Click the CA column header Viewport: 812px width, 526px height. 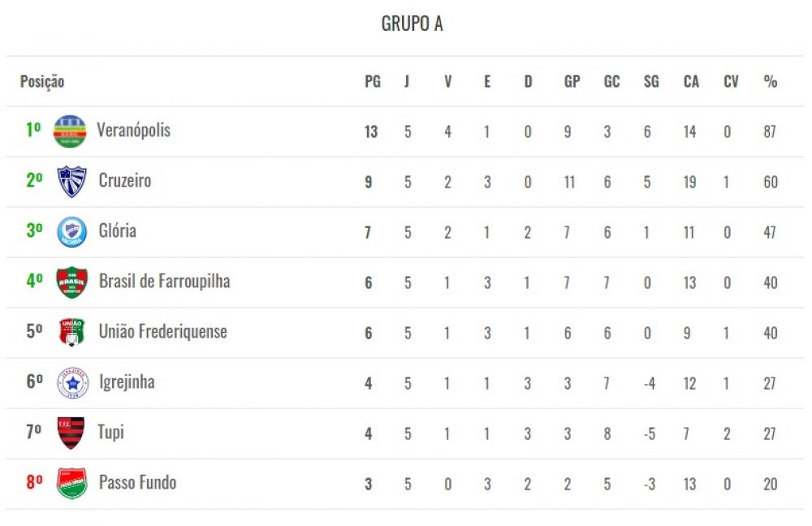point(691,81)
